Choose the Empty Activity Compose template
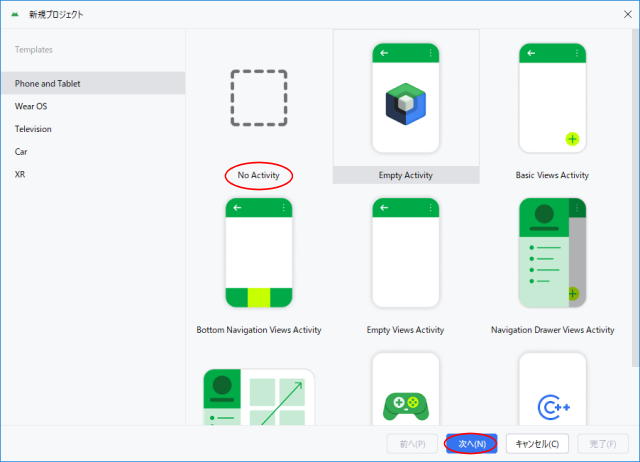The height and width of the screenshot is (462, 640). (405, 98)
